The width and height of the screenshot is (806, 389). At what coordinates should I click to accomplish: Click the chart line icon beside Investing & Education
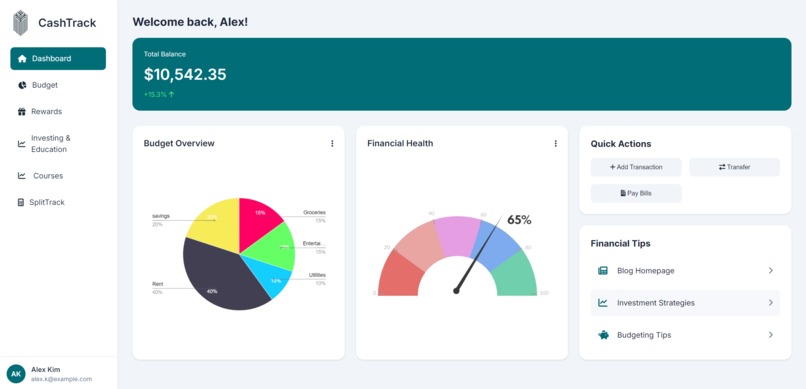pos(22,144)
